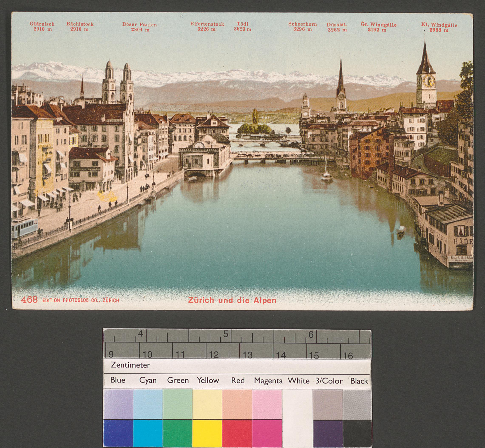
Task: Click the number 16 on the centimeter scale
Action: 348,355
